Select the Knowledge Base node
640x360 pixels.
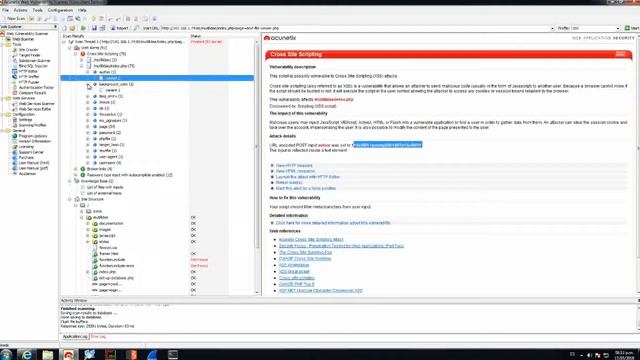97,181
